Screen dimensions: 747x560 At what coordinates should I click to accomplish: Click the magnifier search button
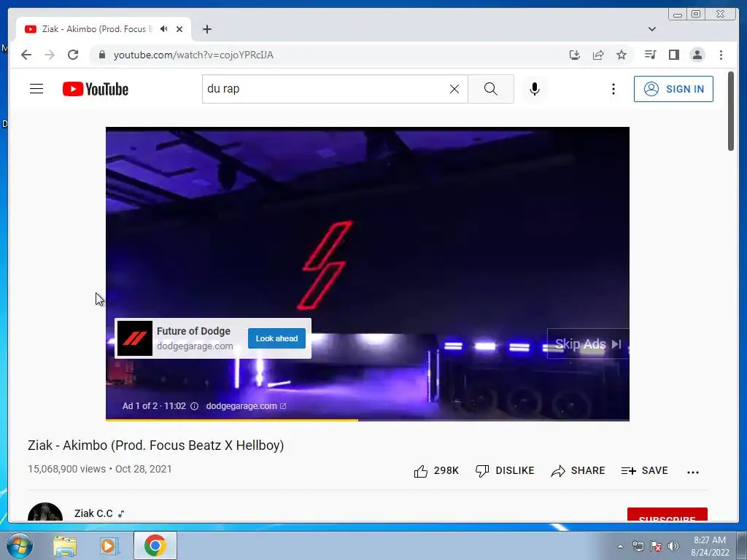point(491,89)
